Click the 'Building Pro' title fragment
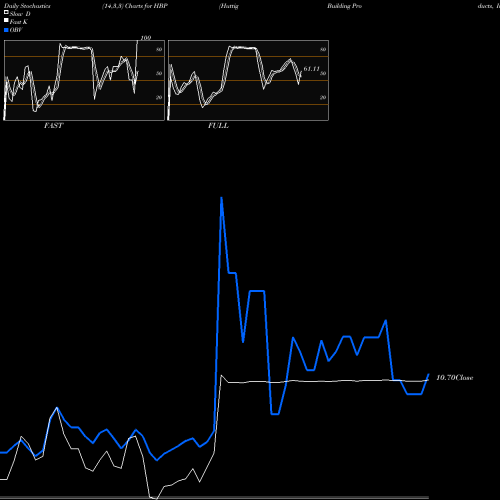 [x=344, y=6]
